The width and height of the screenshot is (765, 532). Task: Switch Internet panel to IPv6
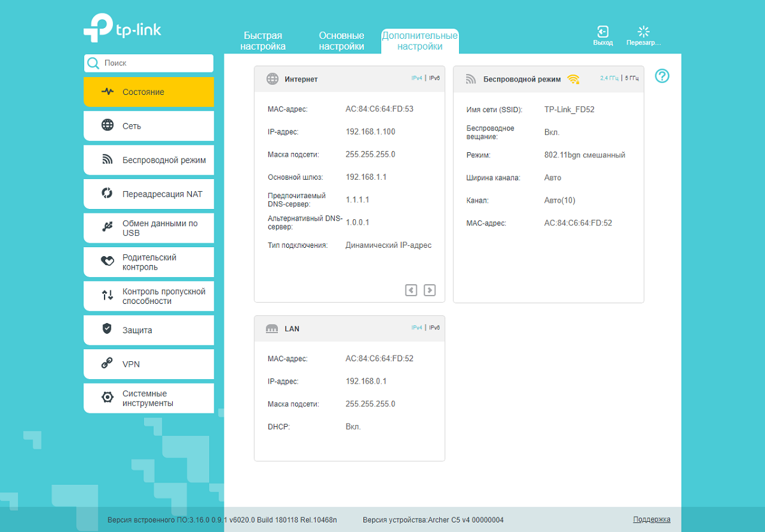click(434, 78)
